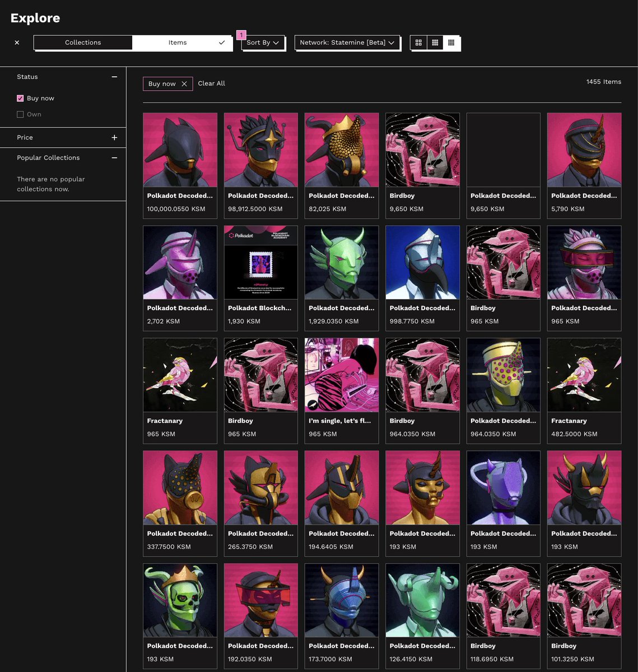Open the item priced 82,025 KSM
The height and width of the screenshot is (672, 638).
[342, 166]
